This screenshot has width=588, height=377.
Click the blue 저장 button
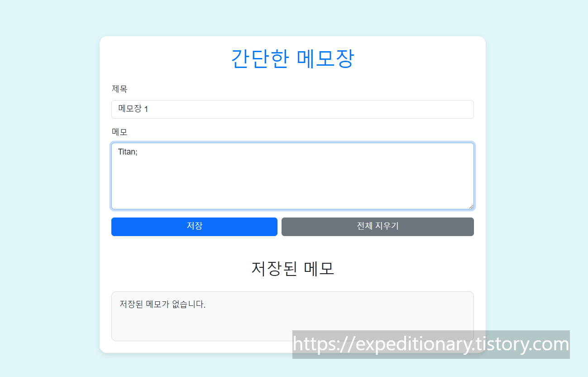click(194, 227)
